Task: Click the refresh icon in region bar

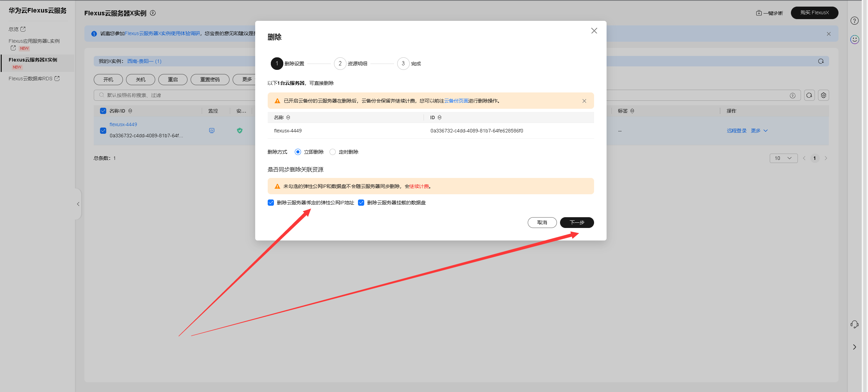Action: coord(821,61)
